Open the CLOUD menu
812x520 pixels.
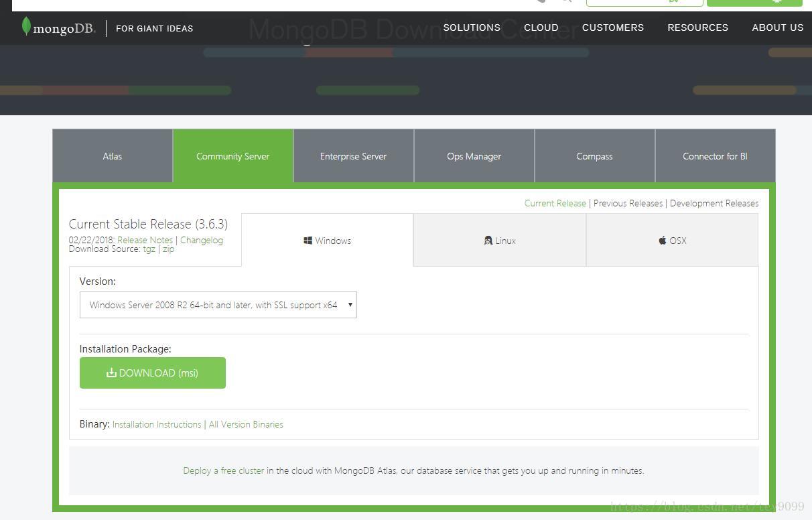point(541,27)
